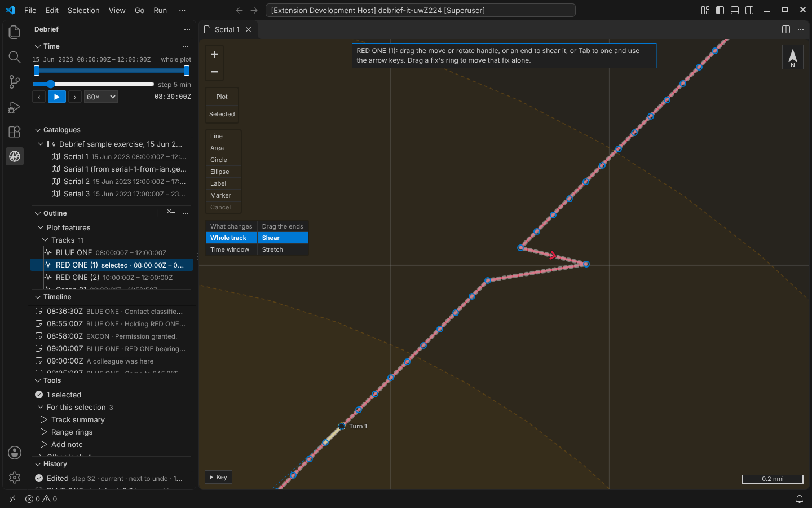Select Stretch drag mode

[x=283, y=249]
